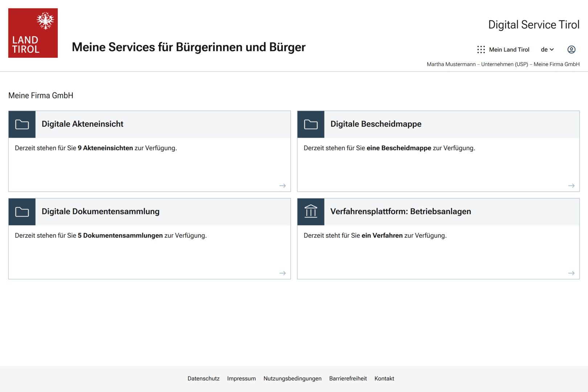588x392 pixels.
Task: Open Verfahrensplattform: Betriebsanlagen heading
Action: point(400,212)
